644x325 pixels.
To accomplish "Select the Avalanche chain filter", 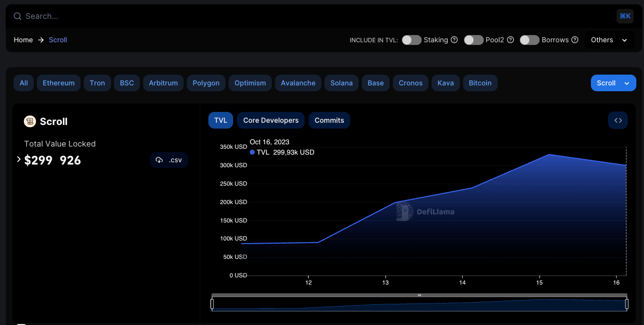I will pyautogui.click(x=298, y=83).
